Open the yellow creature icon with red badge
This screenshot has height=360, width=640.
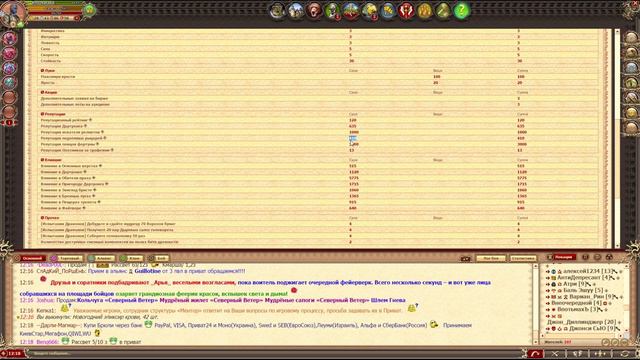(x=369, y=11)
